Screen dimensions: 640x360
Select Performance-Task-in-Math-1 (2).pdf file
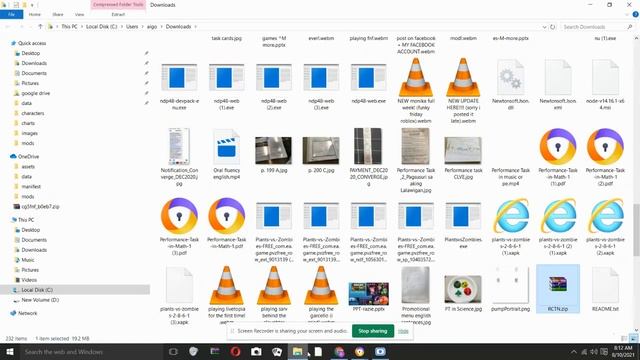[x=605, y=157]
